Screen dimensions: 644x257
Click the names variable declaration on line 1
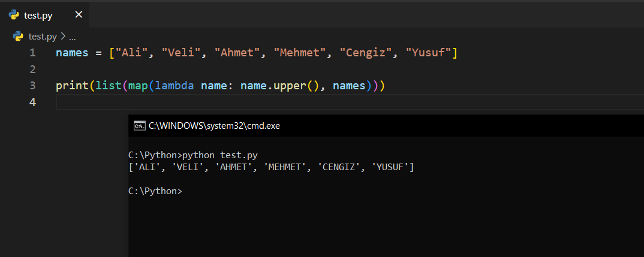point(72,53)
